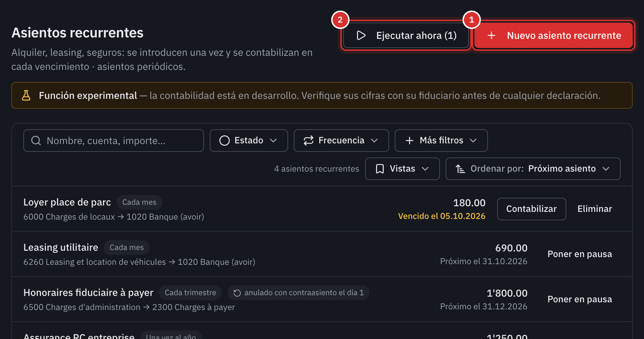Click the amount 690.00

coord(511,248)
